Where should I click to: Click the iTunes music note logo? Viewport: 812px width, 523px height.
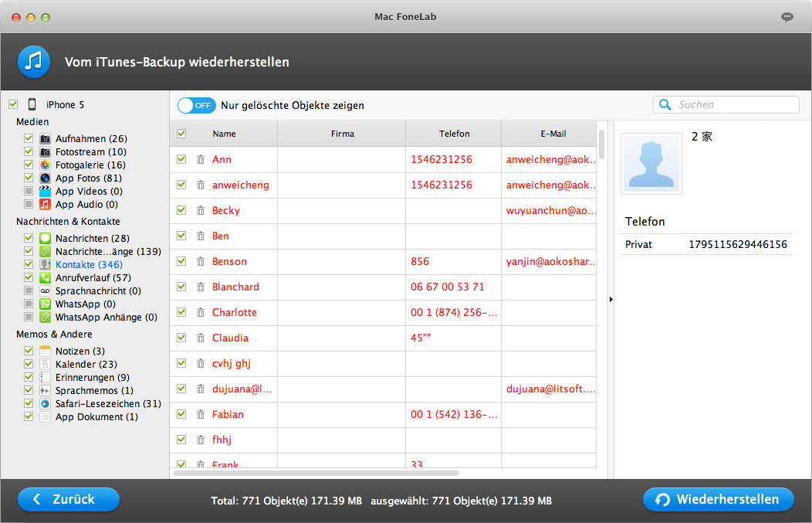pos(34,62)
